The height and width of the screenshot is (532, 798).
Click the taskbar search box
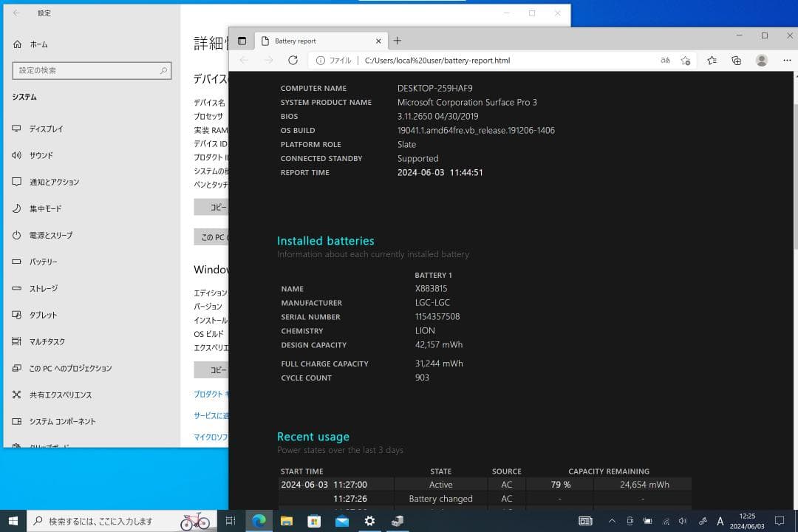point(122,521)
